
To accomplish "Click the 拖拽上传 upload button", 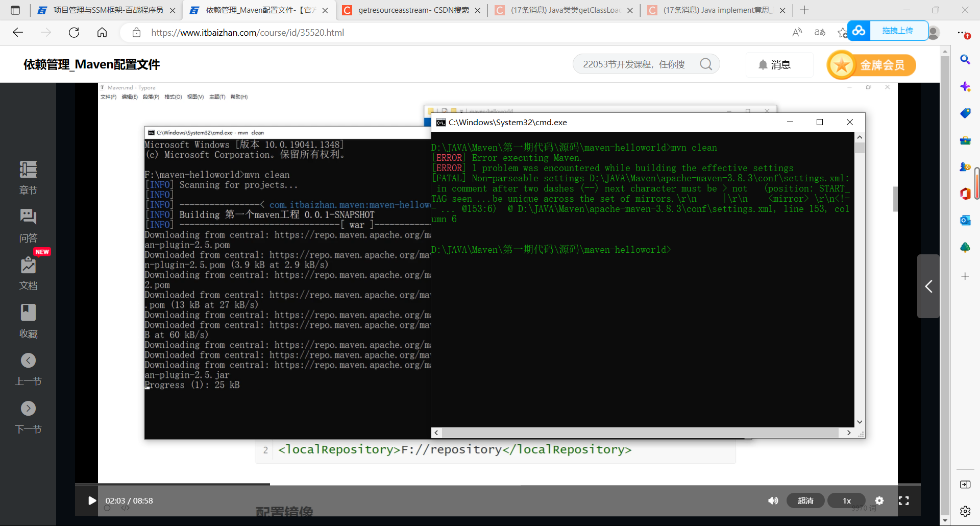I will pyautogui.click(x=888, y=31).
